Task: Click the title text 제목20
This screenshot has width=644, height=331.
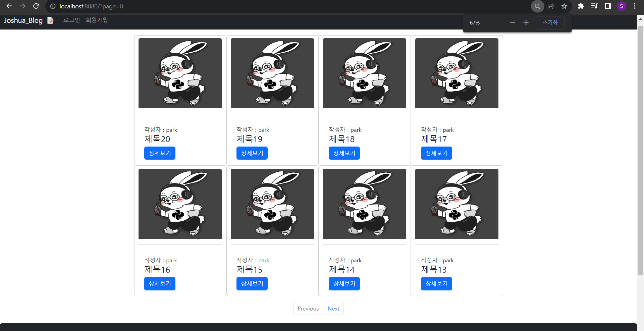Action: [157, 139]
